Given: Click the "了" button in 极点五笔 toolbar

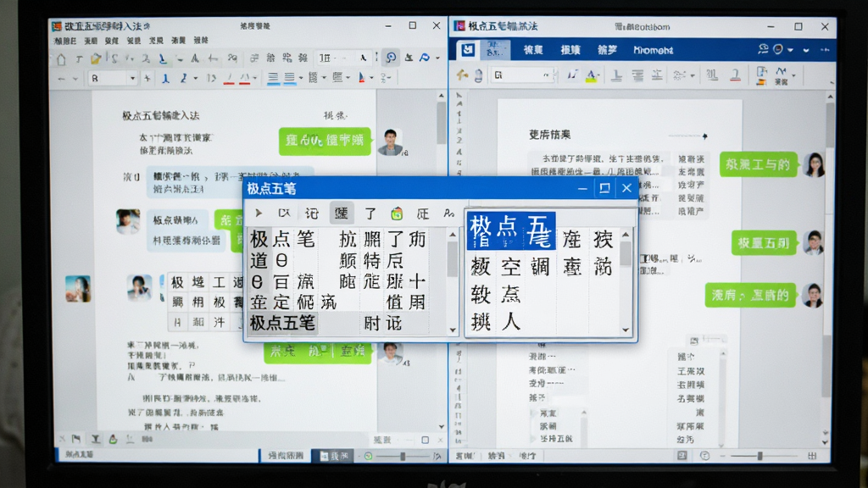Looking at the screenshot, I should click(370, 213).
